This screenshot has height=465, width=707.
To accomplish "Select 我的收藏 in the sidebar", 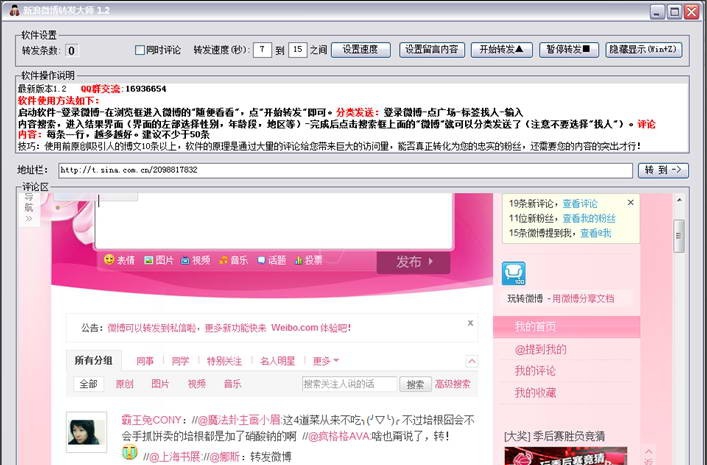I will (x=535, y=393).
